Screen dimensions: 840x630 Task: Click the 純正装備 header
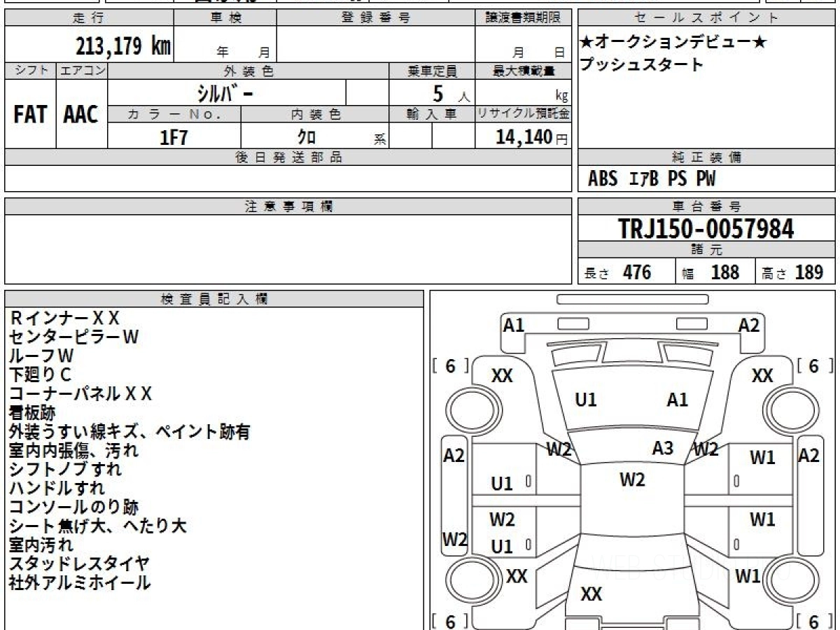tap(707, 157)
